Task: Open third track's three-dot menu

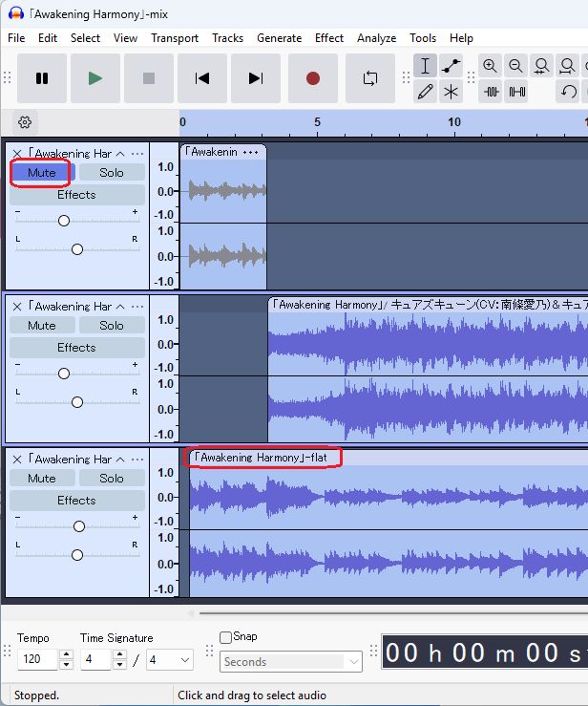Action: coord(137,460)
